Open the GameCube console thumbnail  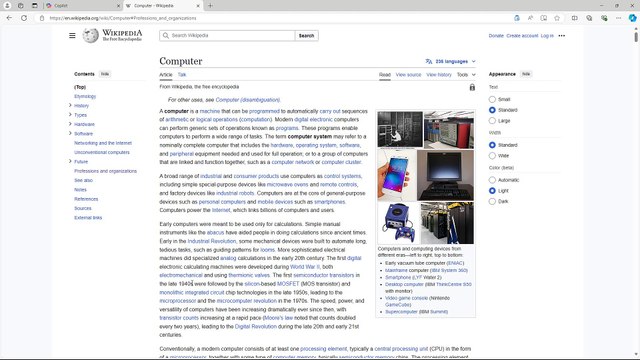(x=398, y=223)
